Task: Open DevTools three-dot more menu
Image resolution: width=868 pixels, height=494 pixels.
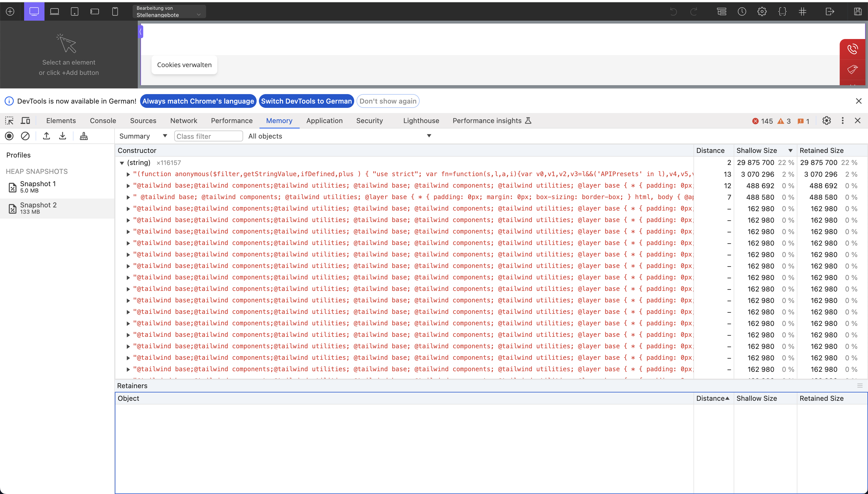Action: pos(842,120)
